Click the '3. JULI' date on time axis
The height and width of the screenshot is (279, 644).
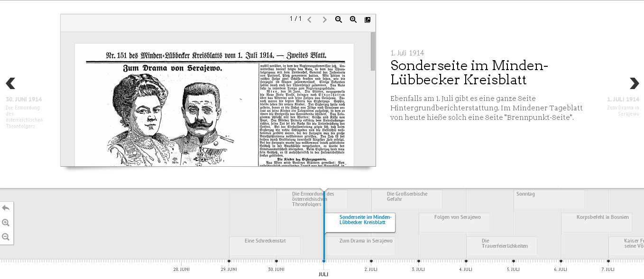tap(419, 269)
